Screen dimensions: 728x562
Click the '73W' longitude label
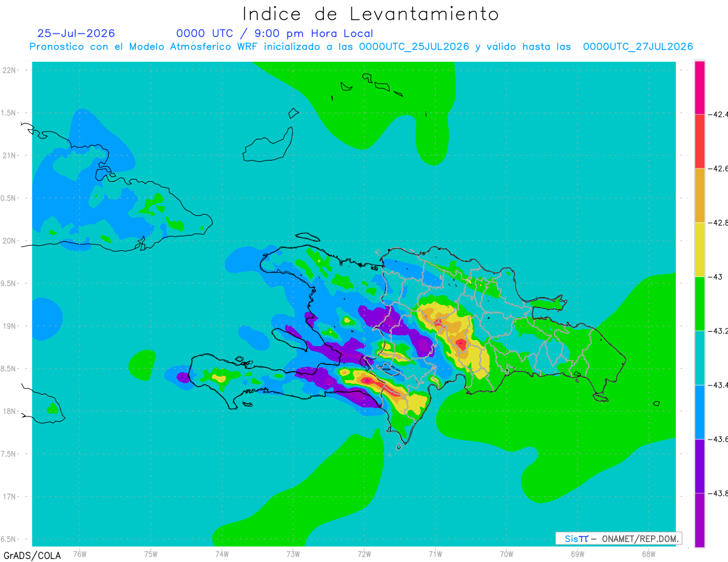[x=293, y=554]
